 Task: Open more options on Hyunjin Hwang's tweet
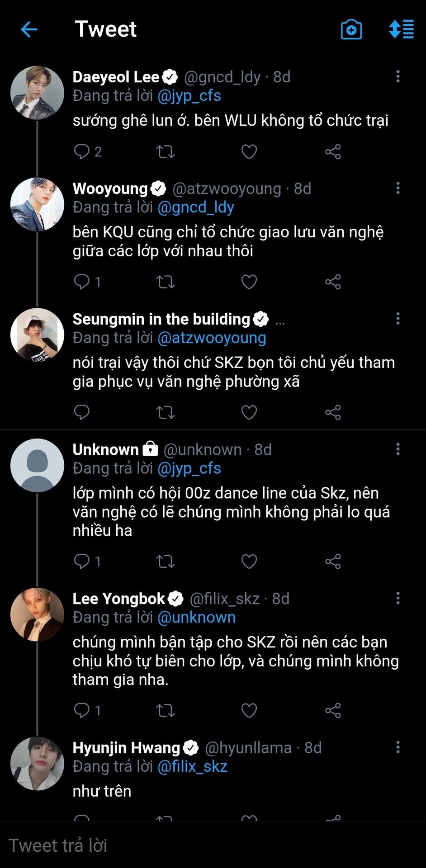(398, 747)
